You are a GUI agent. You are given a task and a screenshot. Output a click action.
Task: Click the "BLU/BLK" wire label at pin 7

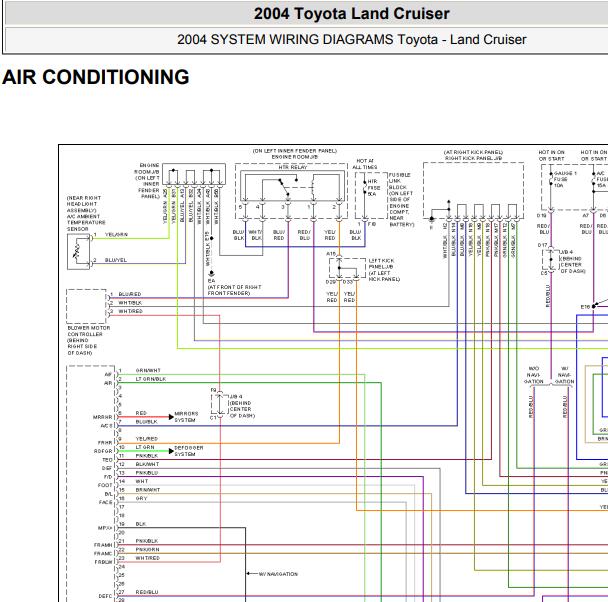pos(146,422)
